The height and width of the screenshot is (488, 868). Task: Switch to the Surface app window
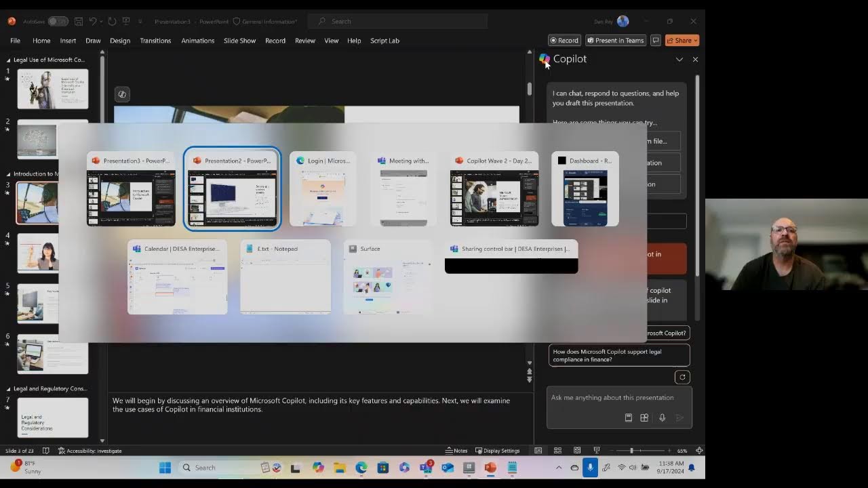tap(388, 277)
